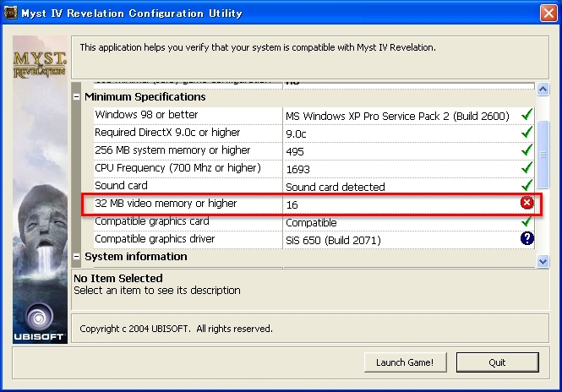Collapse the Minimum Specifications section
Image resolution: width=562 pixels, height=392 pixels.
click(x=76, y=97)
